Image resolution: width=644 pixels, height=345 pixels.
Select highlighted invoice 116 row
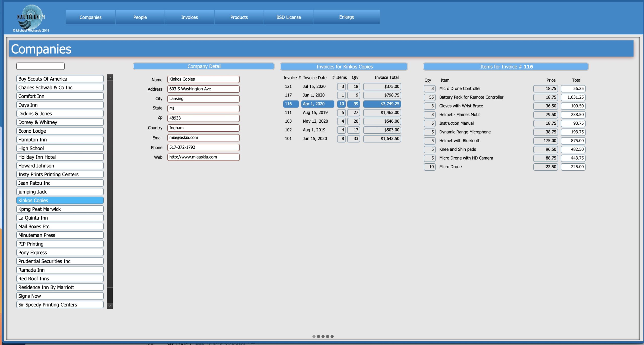(x=342, y=104)
